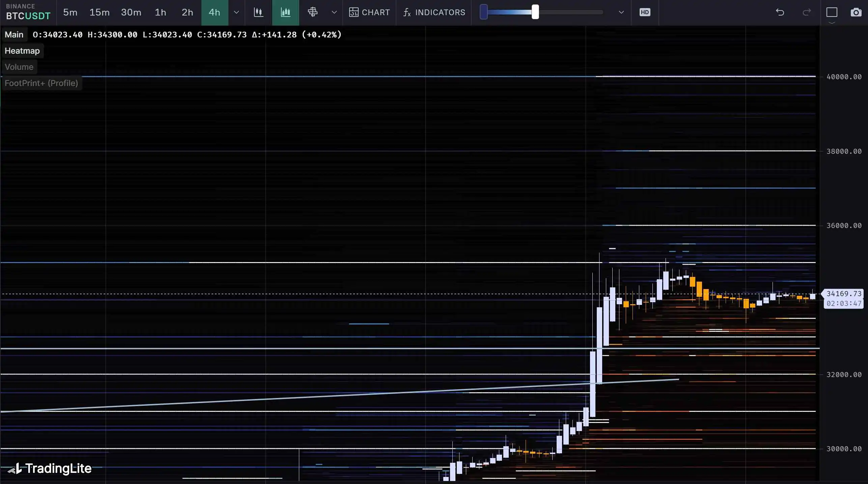Click the undo arrow icon
This screenshot has height=484, width=868.
[780, 12]
